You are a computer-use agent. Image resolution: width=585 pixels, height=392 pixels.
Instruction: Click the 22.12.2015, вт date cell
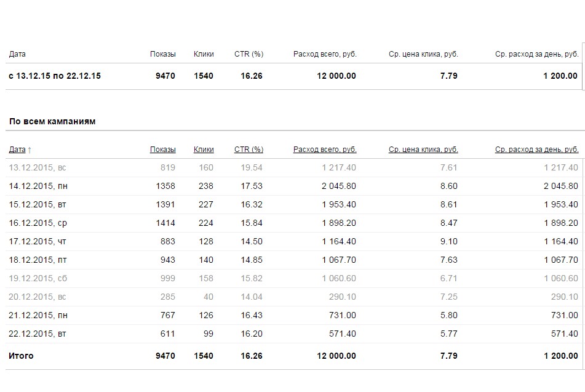[37, 334]
